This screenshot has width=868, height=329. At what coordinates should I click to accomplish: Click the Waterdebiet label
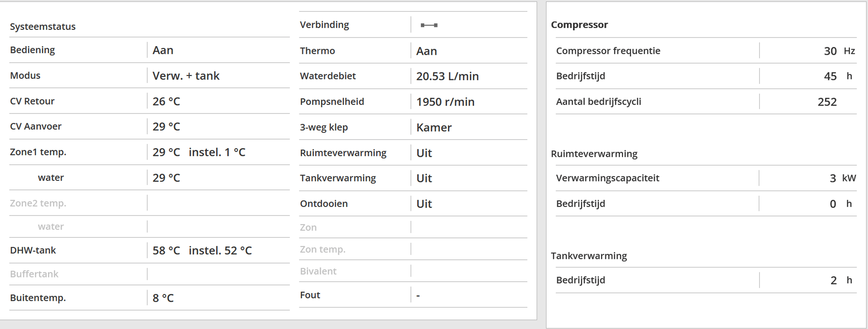pos(328,76)
